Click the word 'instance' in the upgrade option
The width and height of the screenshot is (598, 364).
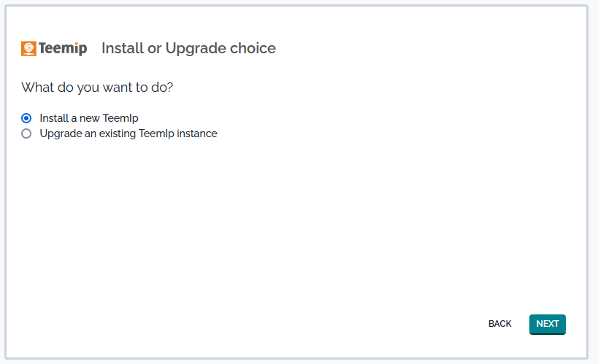[196, 133]
